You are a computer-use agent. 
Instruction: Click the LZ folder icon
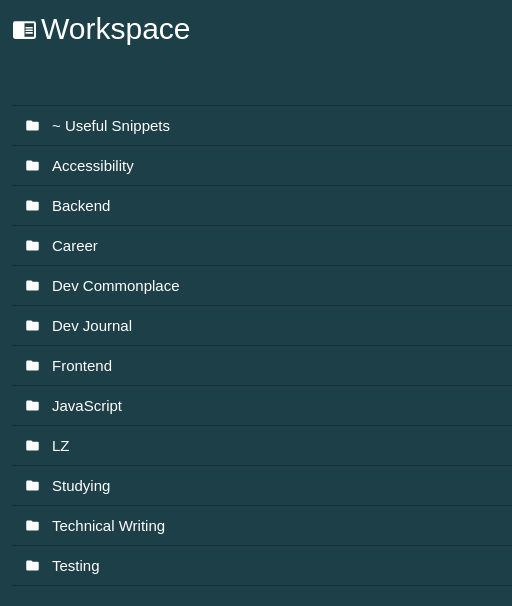coord(32,446)
